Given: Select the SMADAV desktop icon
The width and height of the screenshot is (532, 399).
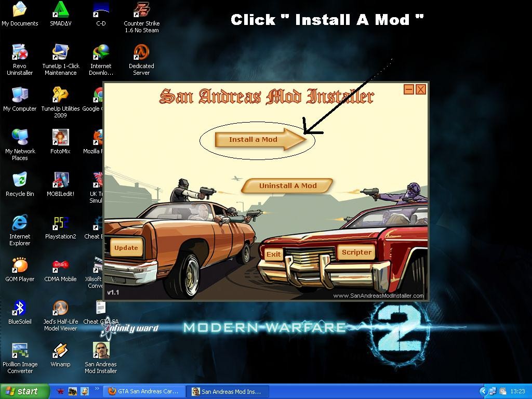Looking at the screenshot, I should click(60, 14).
